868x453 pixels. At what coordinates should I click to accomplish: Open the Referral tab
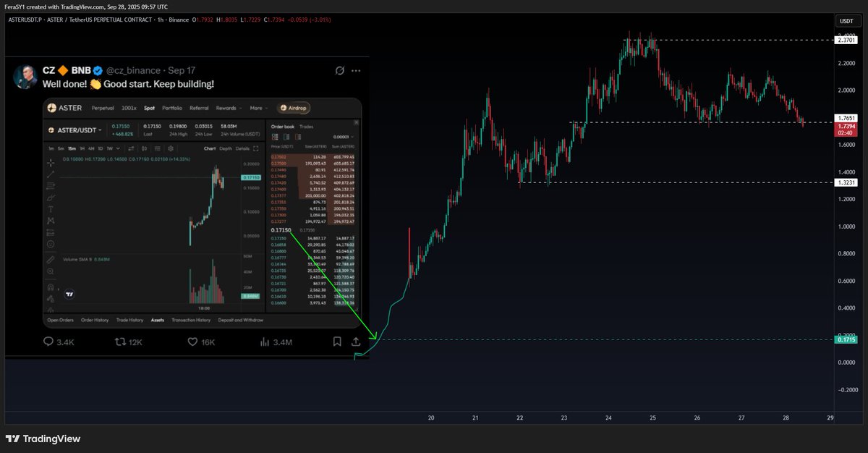click(x=199, y=108)
